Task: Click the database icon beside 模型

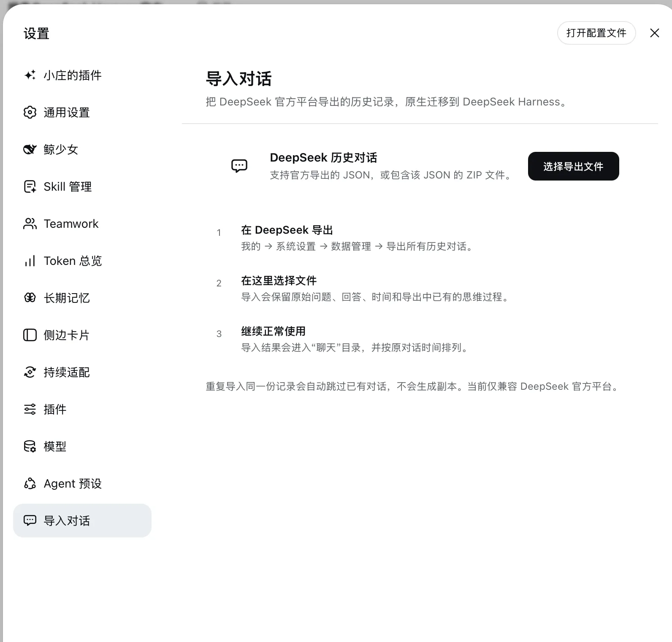Action: pos(30,446)
